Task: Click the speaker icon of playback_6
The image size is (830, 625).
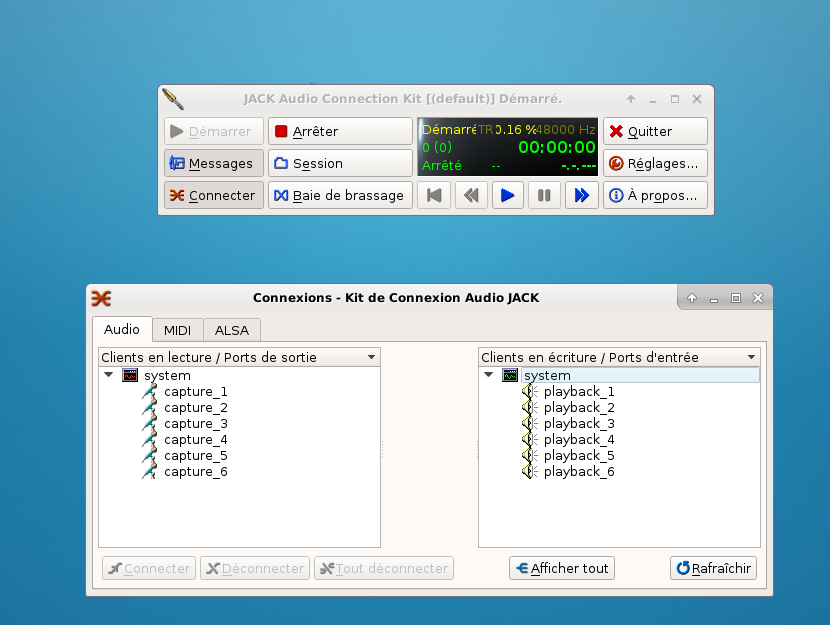Action: click(529, 471)
